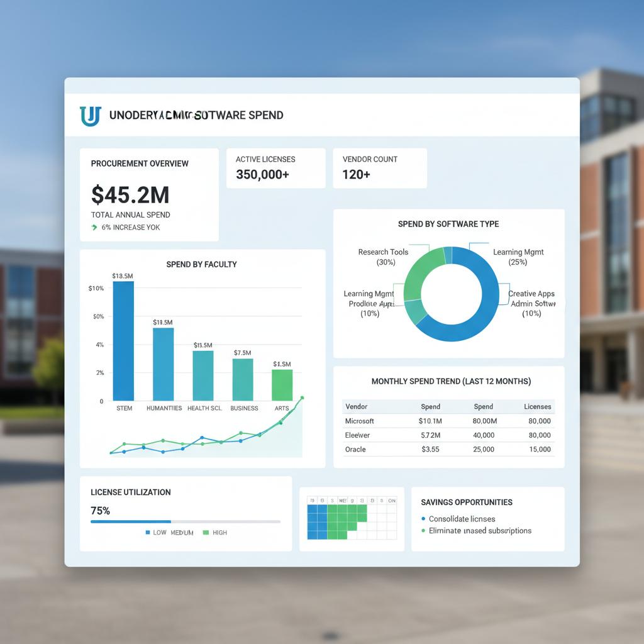
Task: Click the Learning Mgmt (25%) donut label
Action: tap(518, 257)
